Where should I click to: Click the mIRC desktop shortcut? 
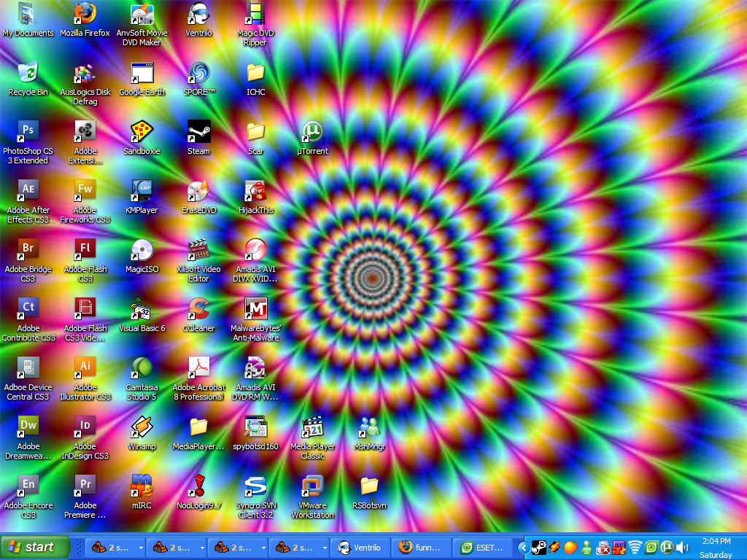142,486
